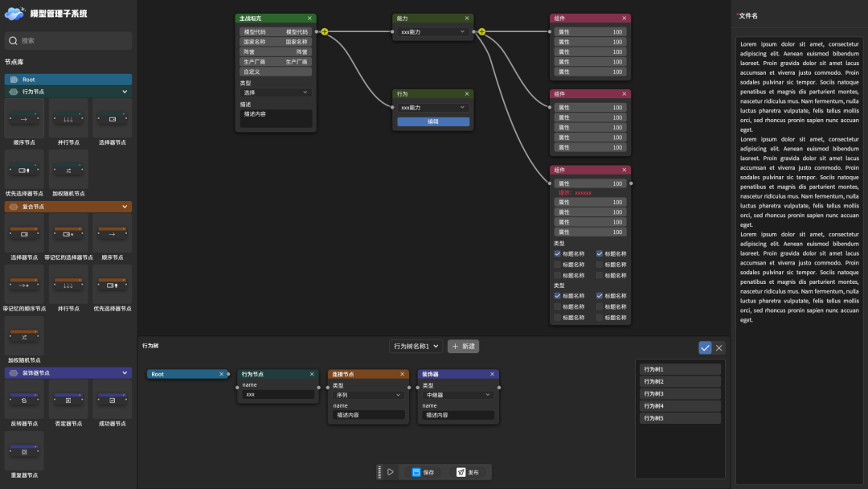
Task: Close the 能力 node
Action: tap(467, 18)
